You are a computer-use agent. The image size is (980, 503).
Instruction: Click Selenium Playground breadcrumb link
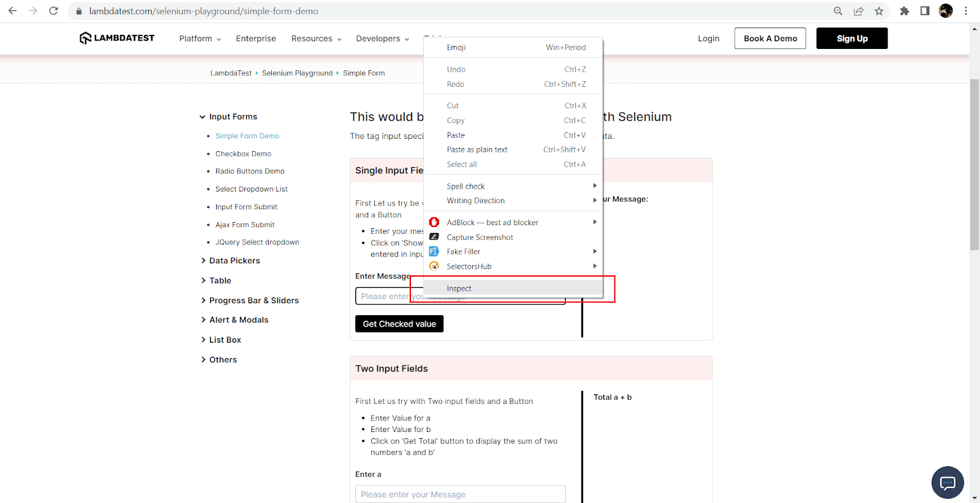(297, 73)
